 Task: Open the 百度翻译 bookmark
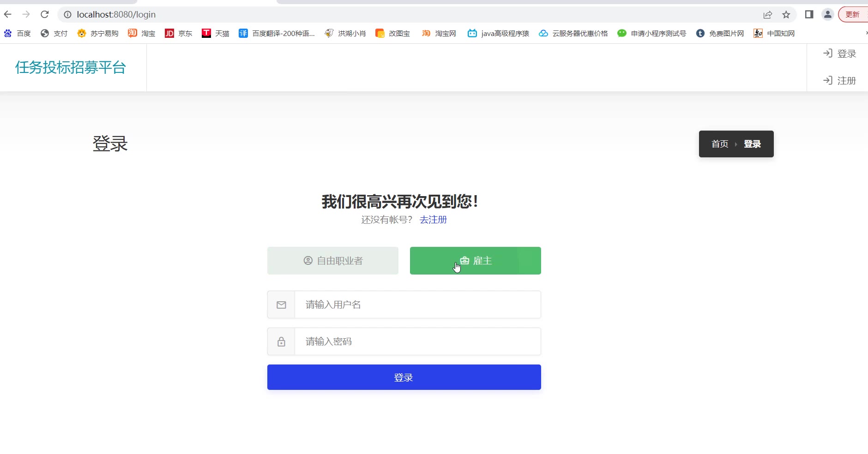tap(277, 33)
